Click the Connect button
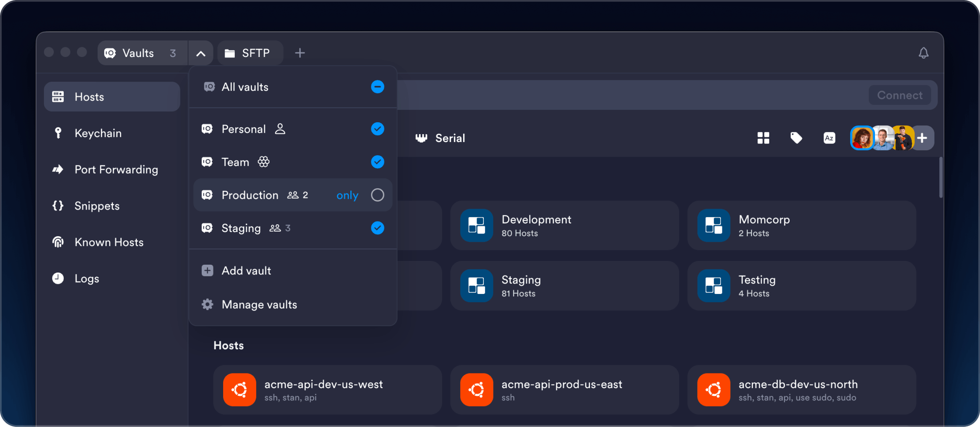 (x=900, y=95)
